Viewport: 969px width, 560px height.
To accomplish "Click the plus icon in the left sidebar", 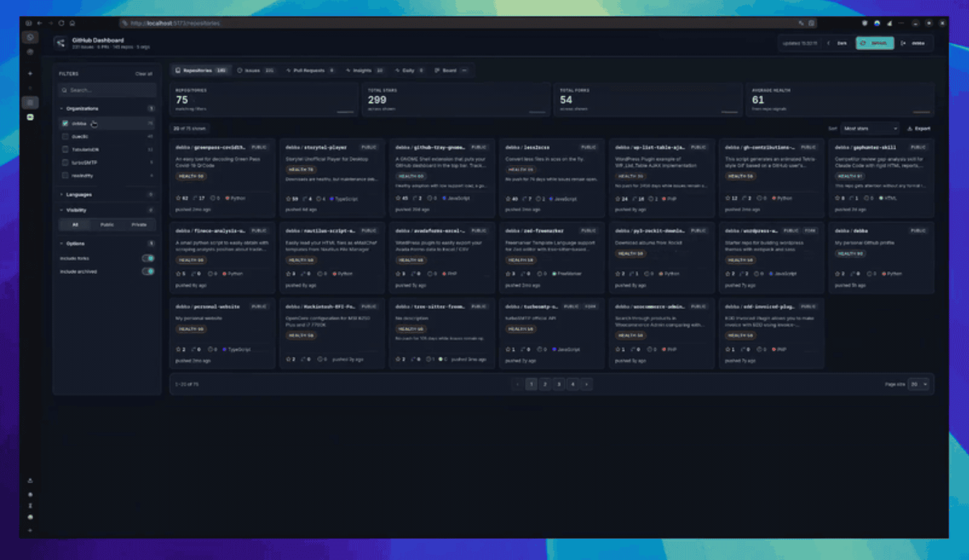I will click(30, 74).
